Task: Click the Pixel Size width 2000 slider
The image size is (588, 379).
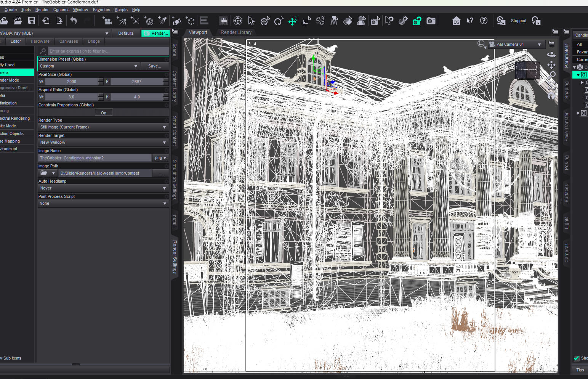Action: pyautogui.click(x=72, y=82)
